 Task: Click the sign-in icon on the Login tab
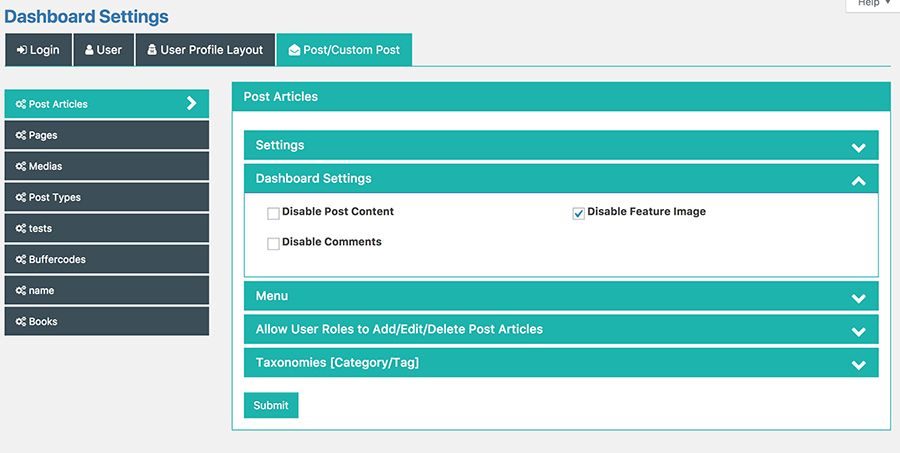(x=21, y=50)
